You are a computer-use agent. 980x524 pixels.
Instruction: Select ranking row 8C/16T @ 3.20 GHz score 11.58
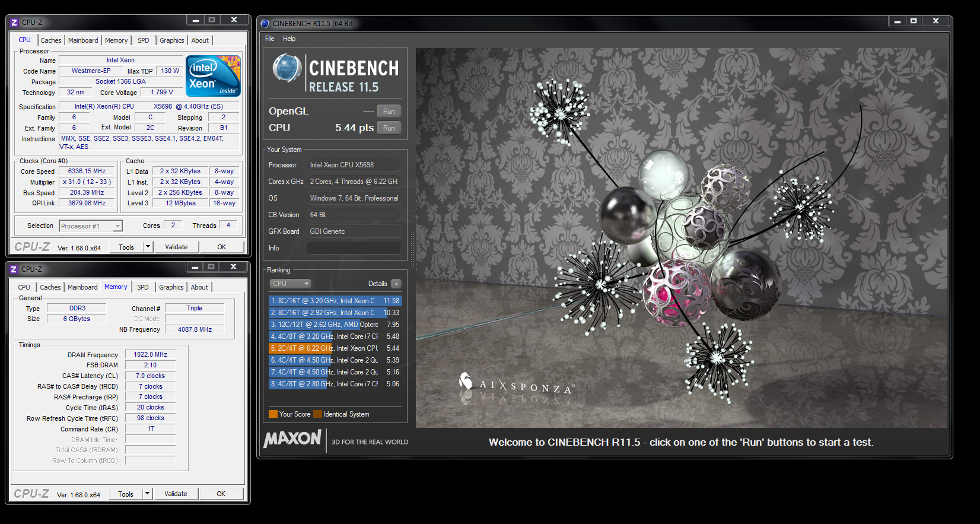tap(335, 301)
